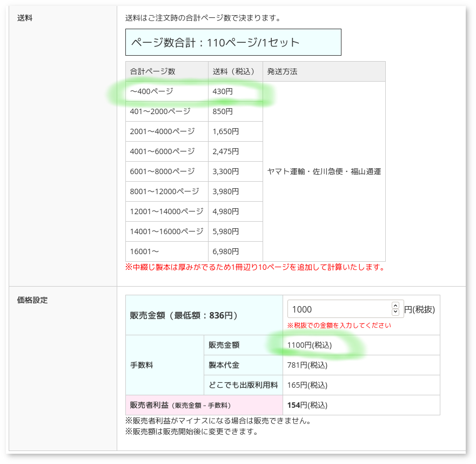This screenshot has height=464, width=476.
Task: Click the highlighted 1100円(税込) cell
Action: [x=303, y=345]
